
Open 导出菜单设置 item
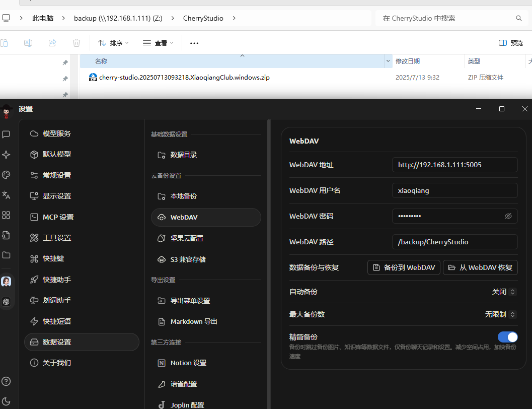pyautogui.click(x=206, y=301)
